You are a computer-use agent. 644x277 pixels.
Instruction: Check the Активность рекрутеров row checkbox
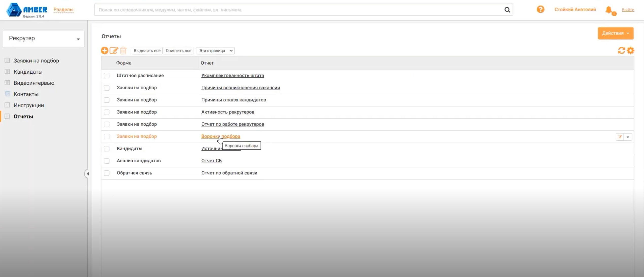(x=107, y=112)
